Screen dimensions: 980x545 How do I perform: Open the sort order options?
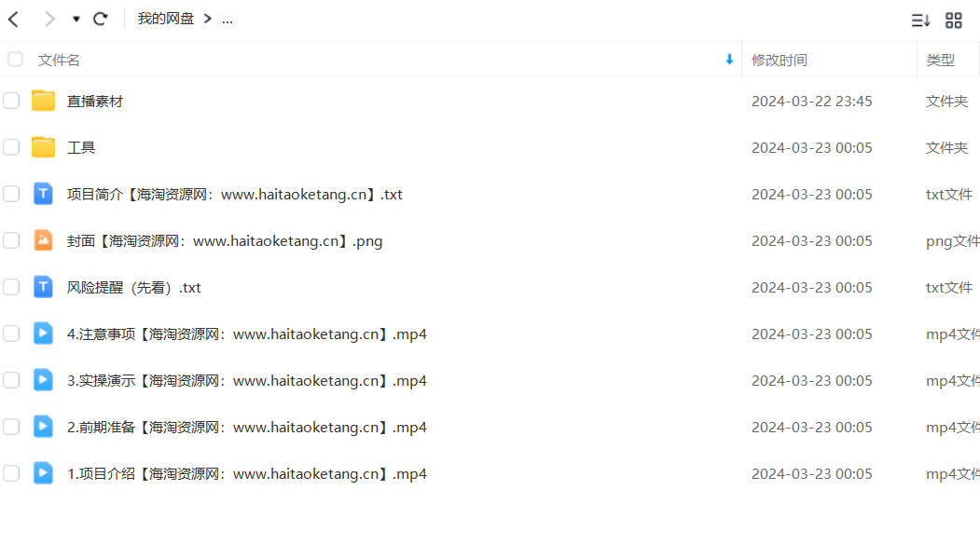(920, 20)
